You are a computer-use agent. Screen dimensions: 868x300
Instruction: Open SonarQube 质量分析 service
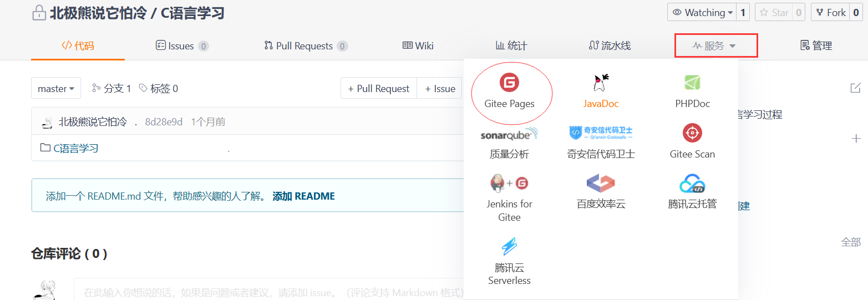tap(509, 143)
